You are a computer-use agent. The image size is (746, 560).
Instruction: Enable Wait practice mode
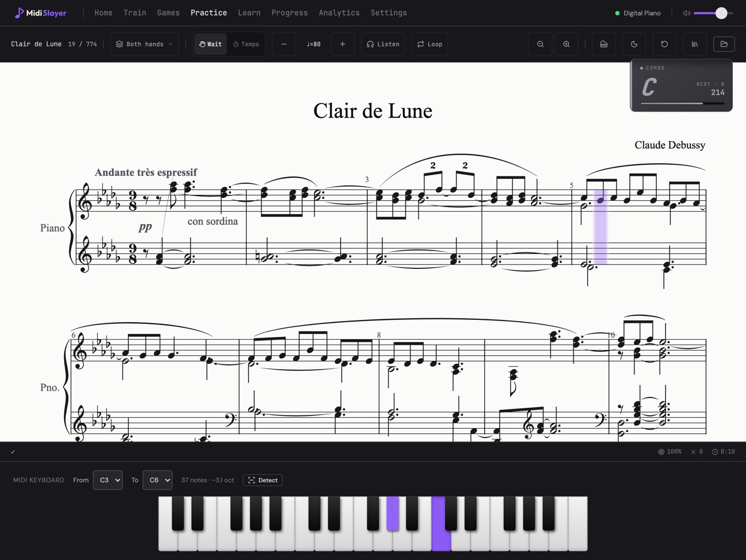210,44
